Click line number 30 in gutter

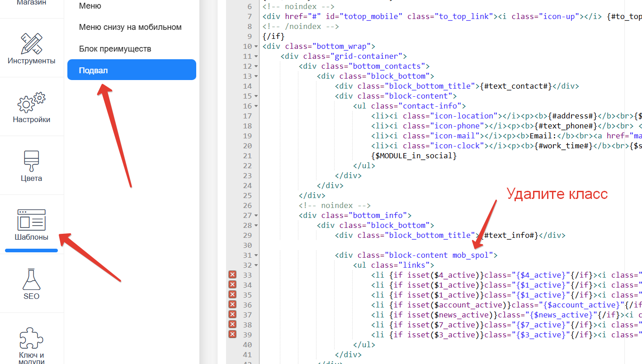coord(247,245)
